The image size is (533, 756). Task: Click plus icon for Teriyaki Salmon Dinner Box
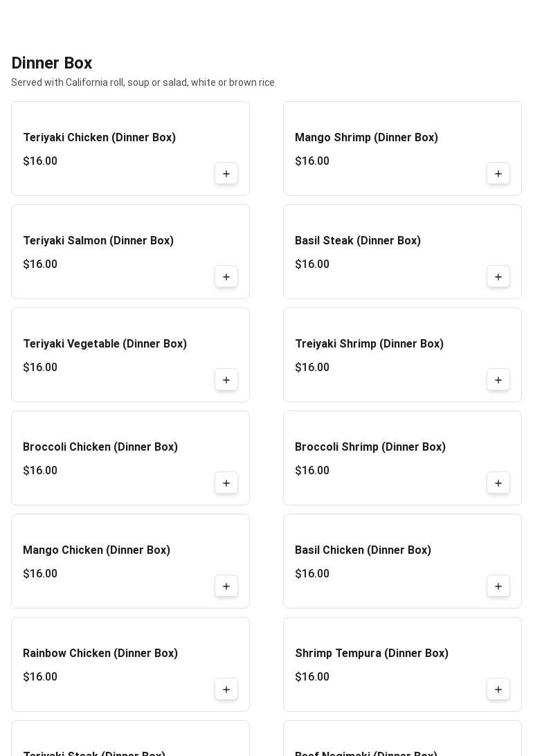click(226, 277)
